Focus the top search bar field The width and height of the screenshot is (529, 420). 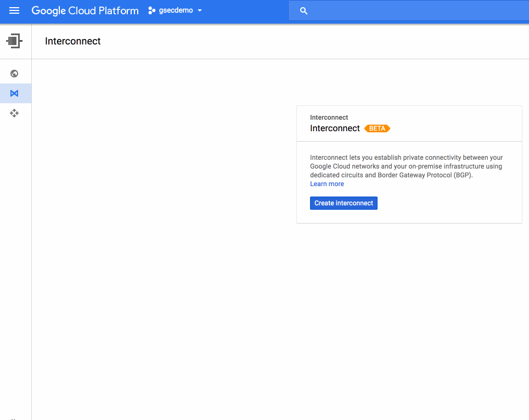pyautogui.click(x=409, y=11)
